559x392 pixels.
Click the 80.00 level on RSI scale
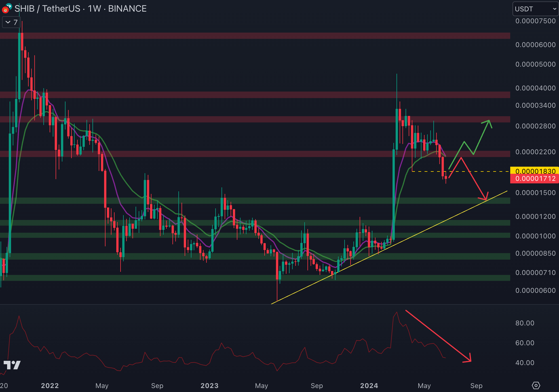pyautogui.click(x=525, y=323)
